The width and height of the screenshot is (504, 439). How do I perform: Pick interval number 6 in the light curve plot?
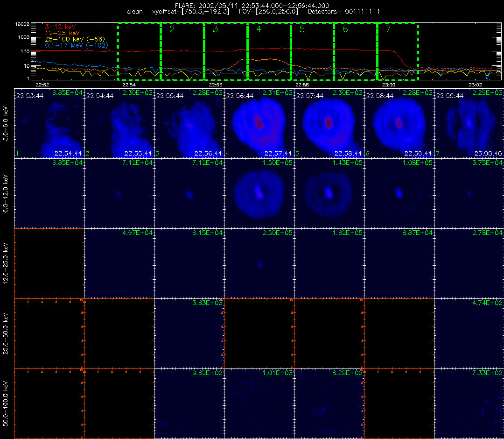pos(345,29)
